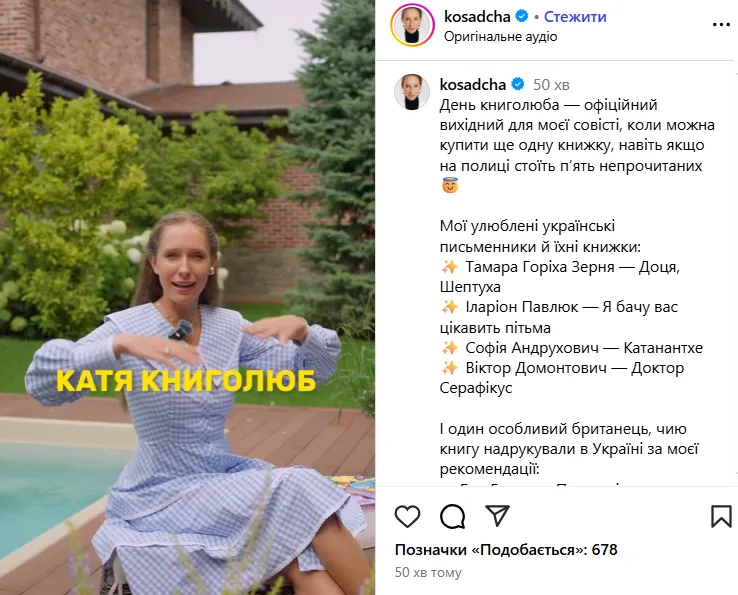738x595 pixels.
Task: Pause the reel video of Катя
Action: pyautogui.click(x=187, y=298)
